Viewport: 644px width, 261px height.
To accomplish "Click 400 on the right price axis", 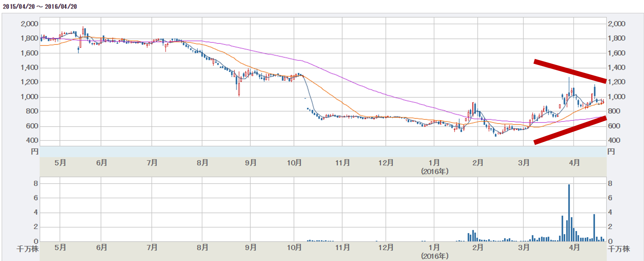I will point(614,140).
